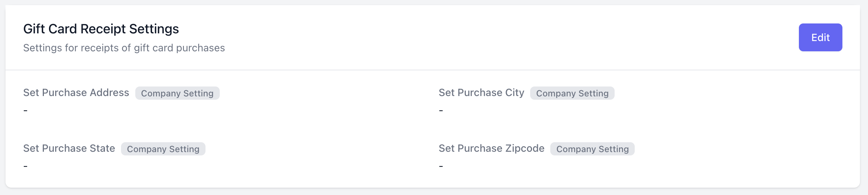
Task: Click the Set Purchase Address label
Action: pos(76,93)
